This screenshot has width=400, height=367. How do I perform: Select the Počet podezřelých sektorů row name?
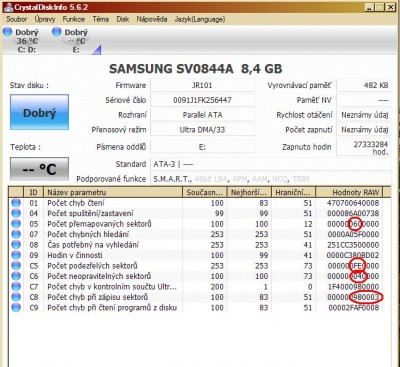92,266
